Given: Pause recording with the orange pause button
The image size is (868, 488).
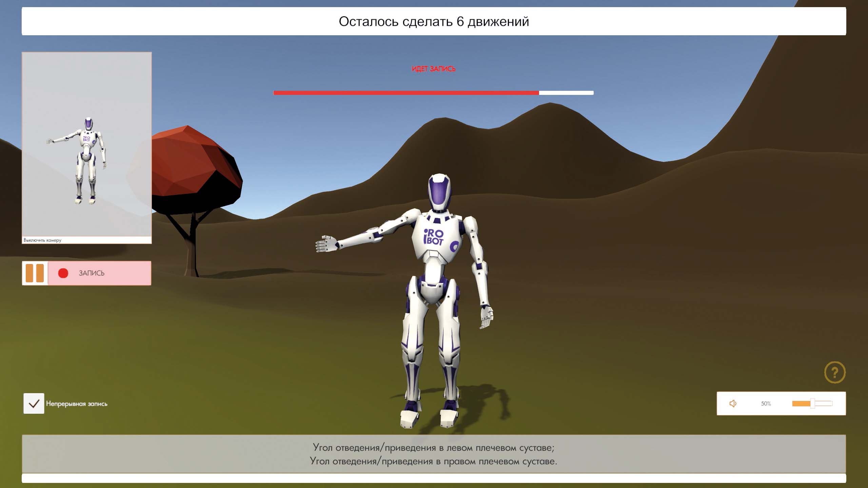Looking at the screenshot, I should pyautogui.click(x=35, y=273).
